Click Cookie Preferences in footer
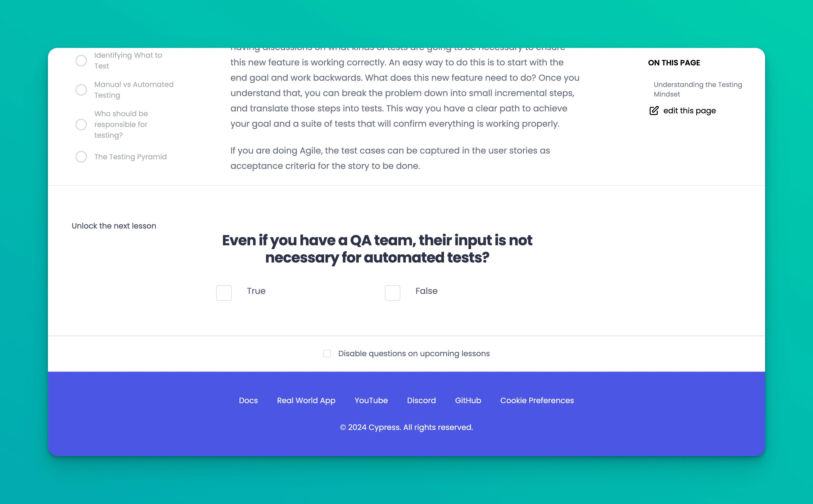Screen dimensions: 813x504 (537, 400)
